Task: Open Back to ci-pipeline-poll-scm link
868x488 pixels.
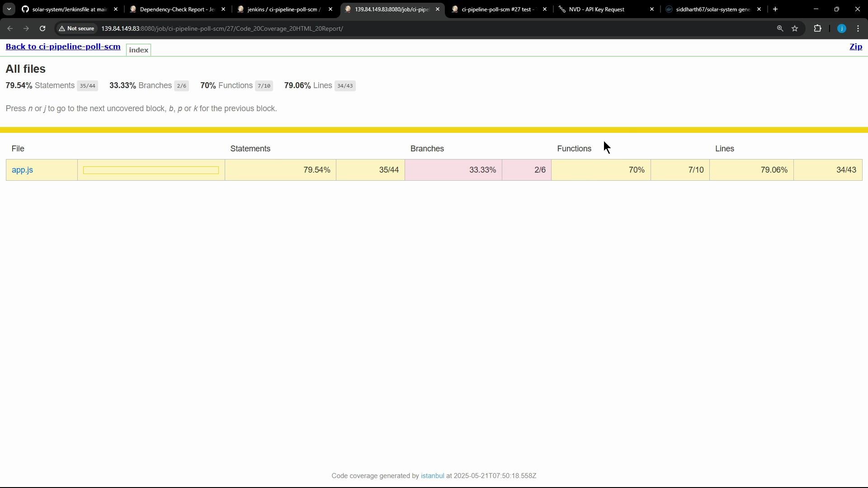Action: [63, 47]
